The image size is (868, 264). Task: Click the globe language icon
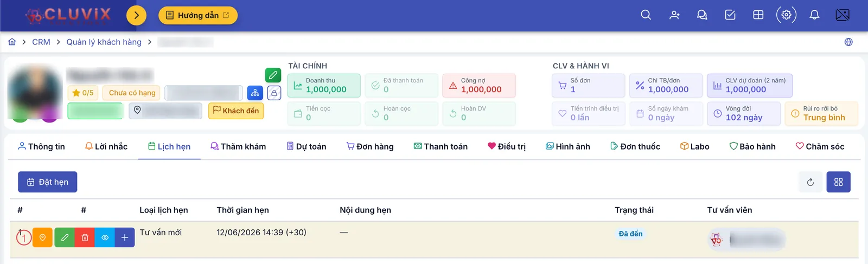tap(848, 42)
